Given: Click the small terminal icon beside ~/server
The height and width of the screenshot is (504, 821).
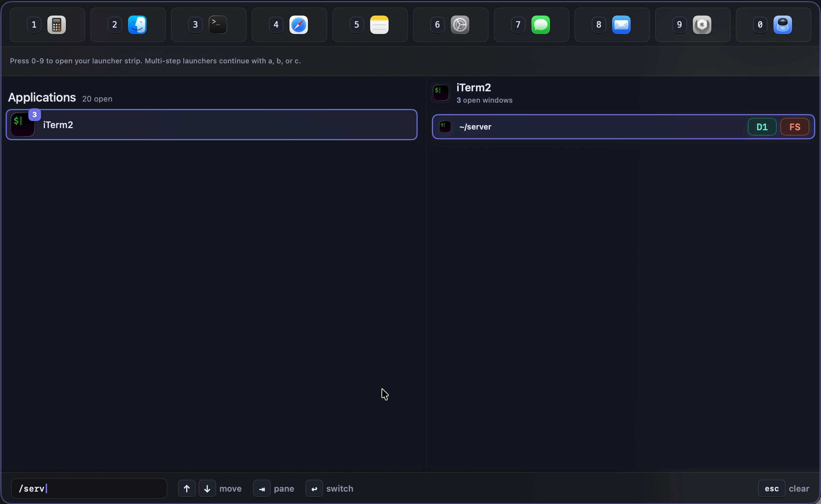Looking at the screenshot, I should (x=445, y=127).
